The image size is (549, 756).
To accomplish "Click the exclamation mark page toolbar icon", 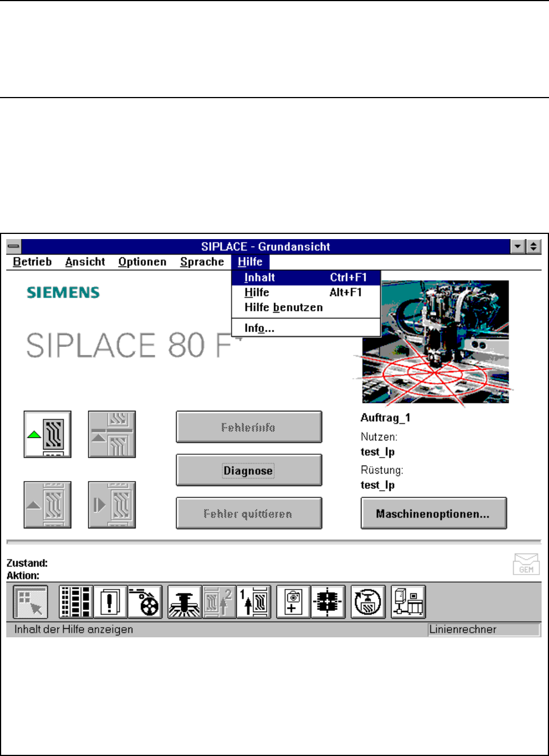I will click(111, 602).
